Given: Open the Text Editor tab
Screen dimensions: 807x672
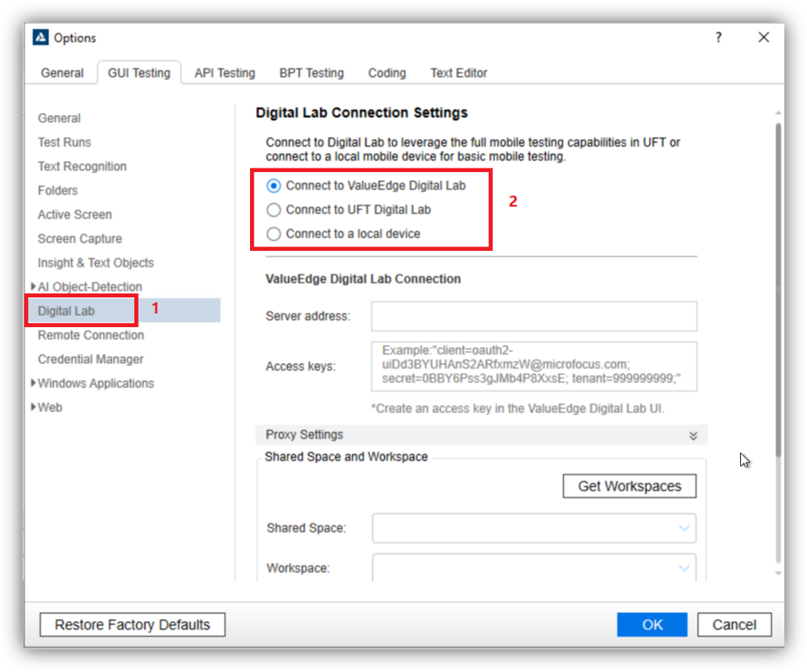Looking at the screenshot, I should pyautogui.click(x=458, y=72).
